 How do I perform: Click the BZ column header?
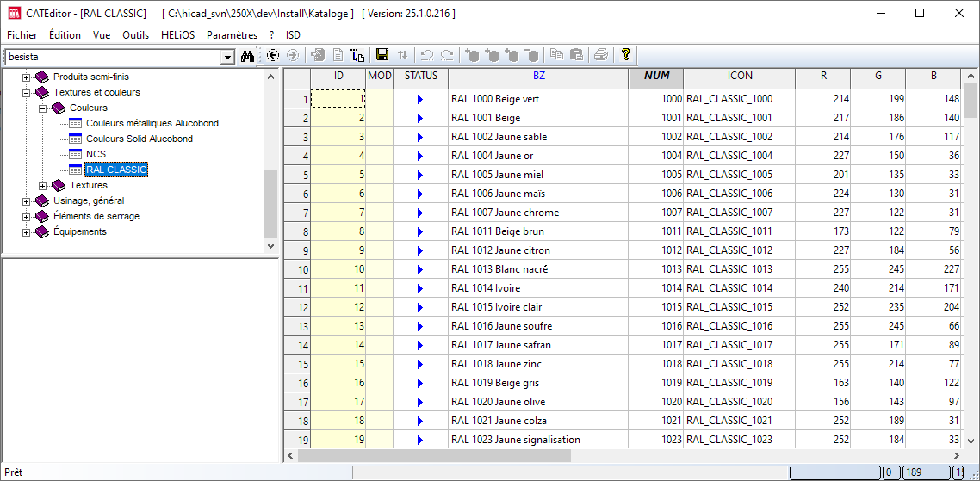(x=538, y=76)
